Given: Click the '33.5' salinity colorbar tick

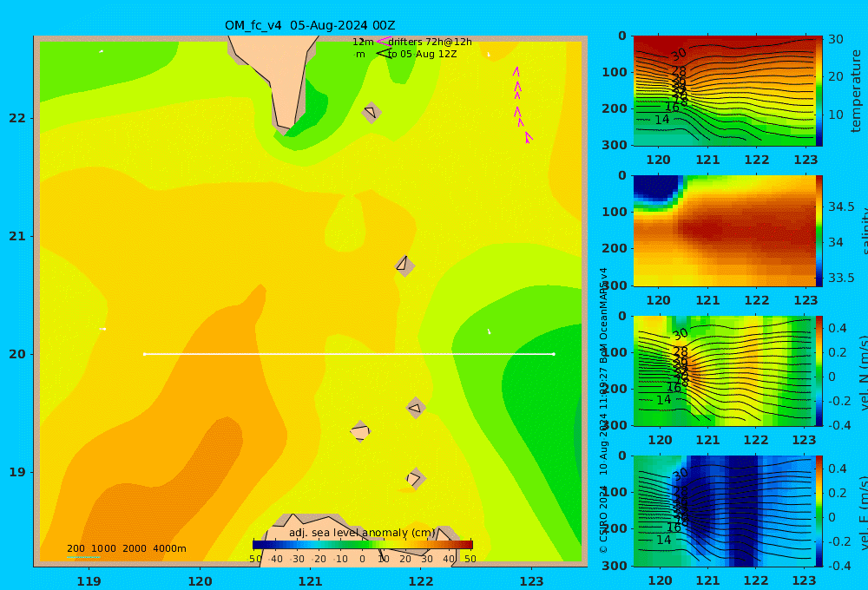Looking at the screenshot, I should (x=841, y=278).
